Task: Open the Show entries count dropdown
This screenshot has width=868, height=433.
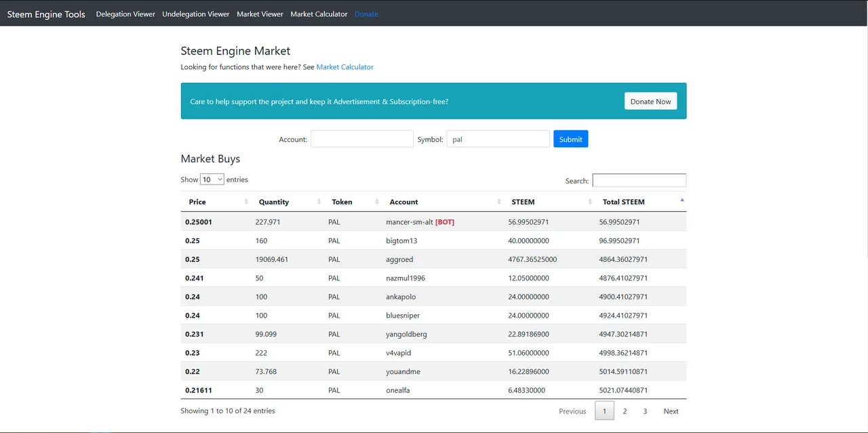Action: 212,180
